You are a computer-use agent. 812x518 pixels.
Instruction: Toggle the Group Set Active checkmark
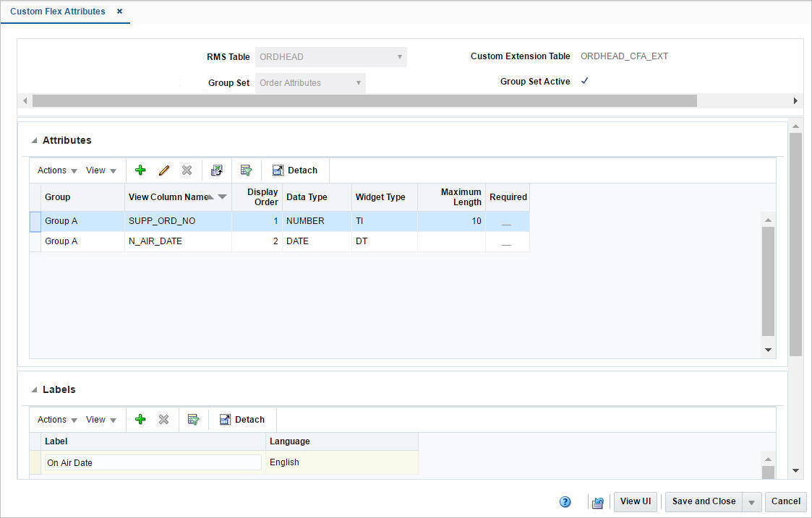[x=585, y=81]
